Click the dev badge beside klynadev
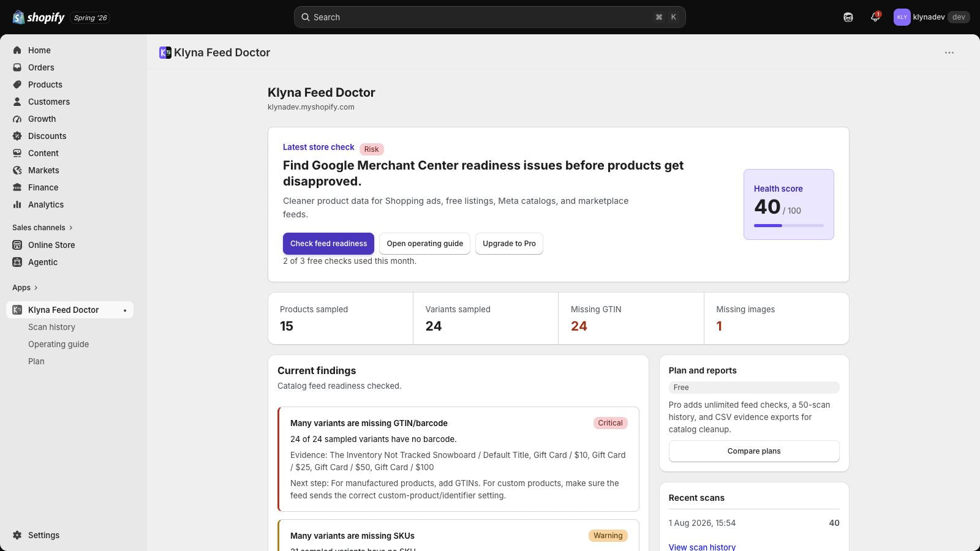 point(959,17)
